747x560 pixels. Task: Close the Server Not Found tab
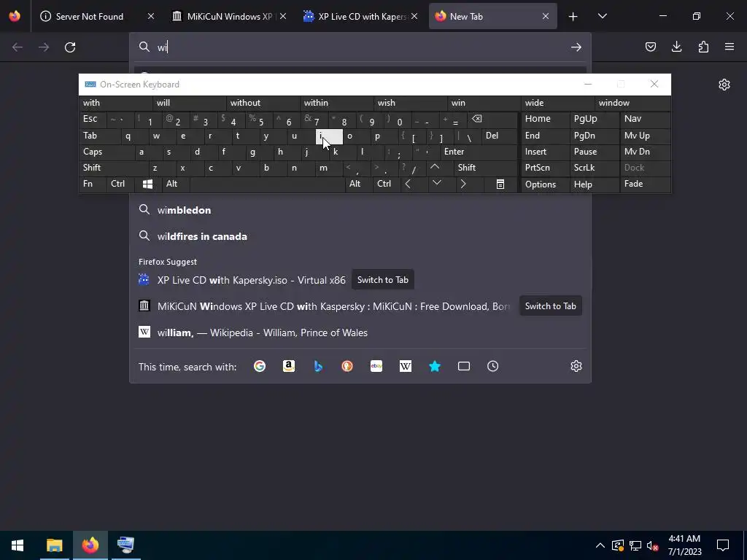click(150, 17)
